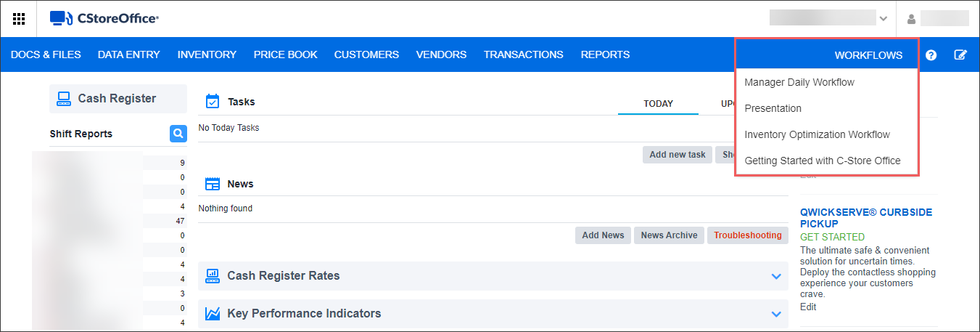The width and height of the screenshot is (980, 332).
Task: Switch to the Today tasks tab
Action: pyautogui.click(x=658, y=104)
